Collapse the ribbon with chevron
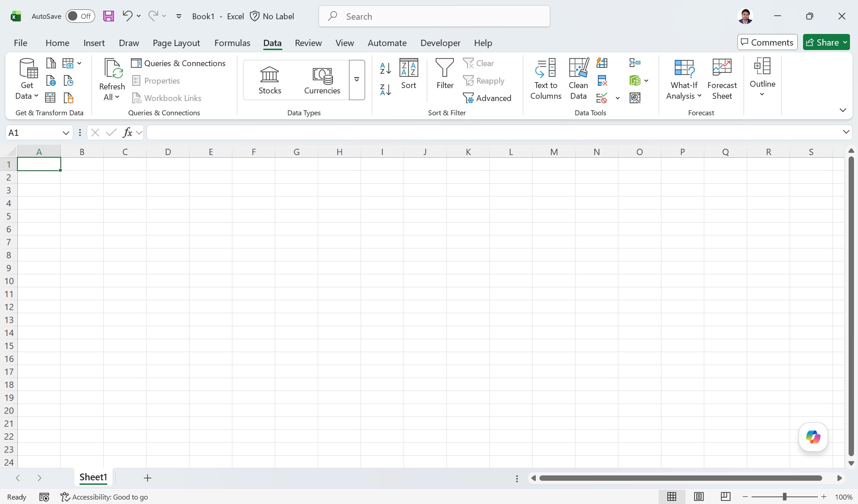This screenshot has width=858, height=504. tap(843, 110)
